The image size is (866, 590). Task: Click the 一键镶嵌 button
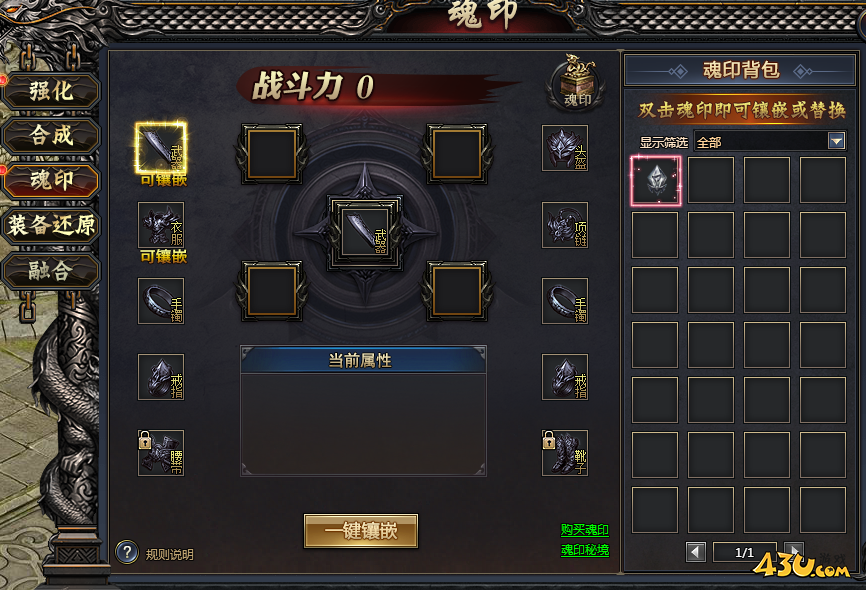pos(361,531)
